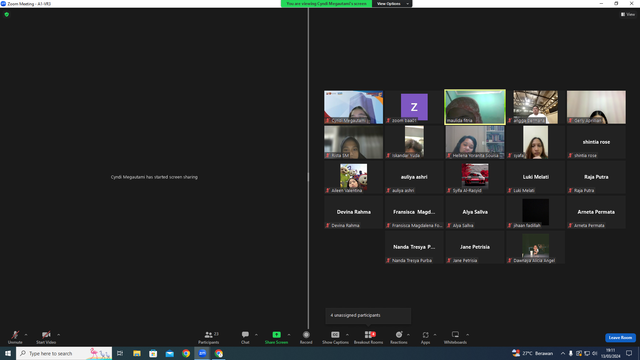The image size is (640, 360).
Task: Click the Windows taskbar search box
Action: pos(64,353)
